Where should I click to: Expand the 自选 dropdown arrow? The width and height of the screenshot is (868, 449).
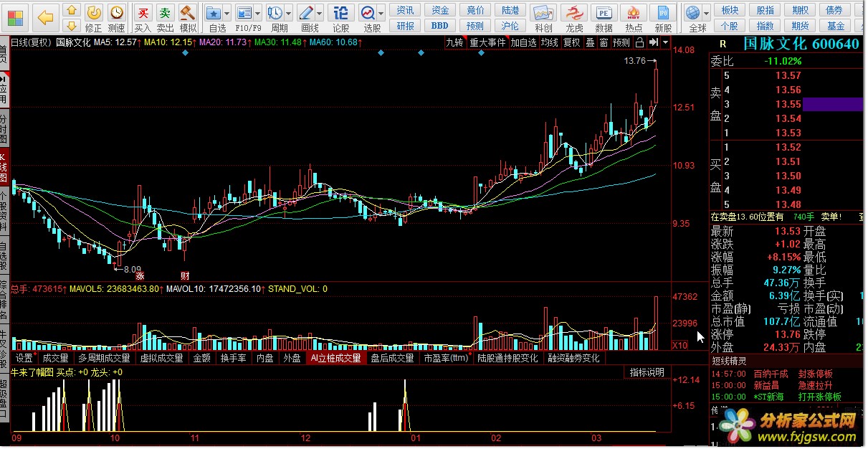click(x=226, y=13)
